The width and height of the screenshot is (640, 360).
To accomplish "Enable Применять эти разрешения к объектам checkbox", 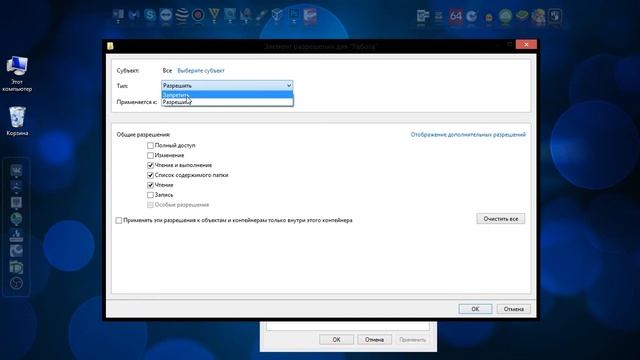I will 119,220.
